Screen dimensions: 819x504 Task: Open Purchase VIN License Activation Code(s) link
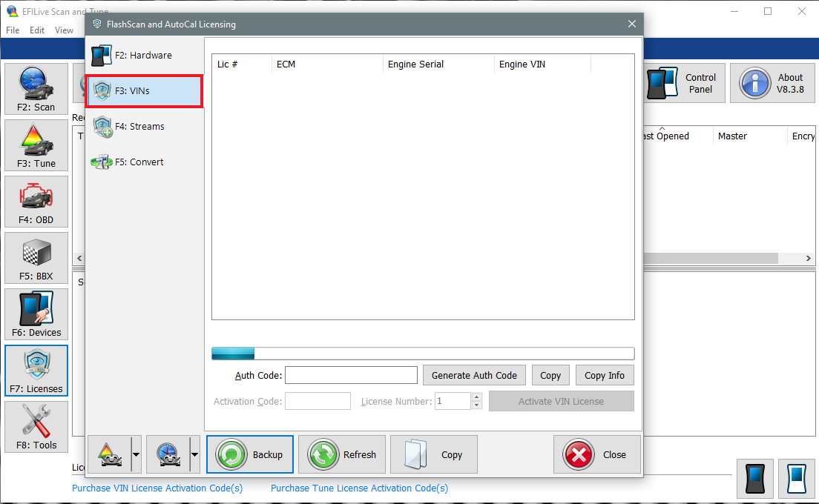157,488
